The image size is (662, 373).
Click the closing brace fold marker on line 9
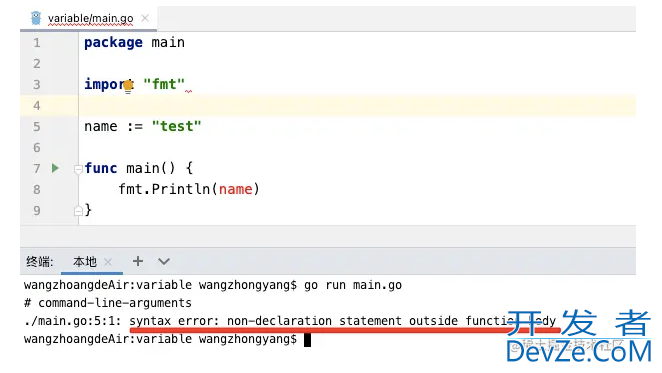point(78,211)
